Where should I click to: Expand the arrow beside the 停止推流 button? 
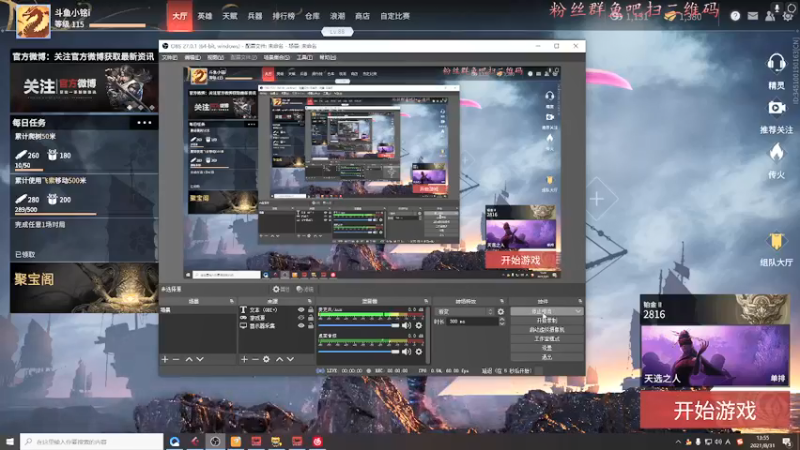578,311
